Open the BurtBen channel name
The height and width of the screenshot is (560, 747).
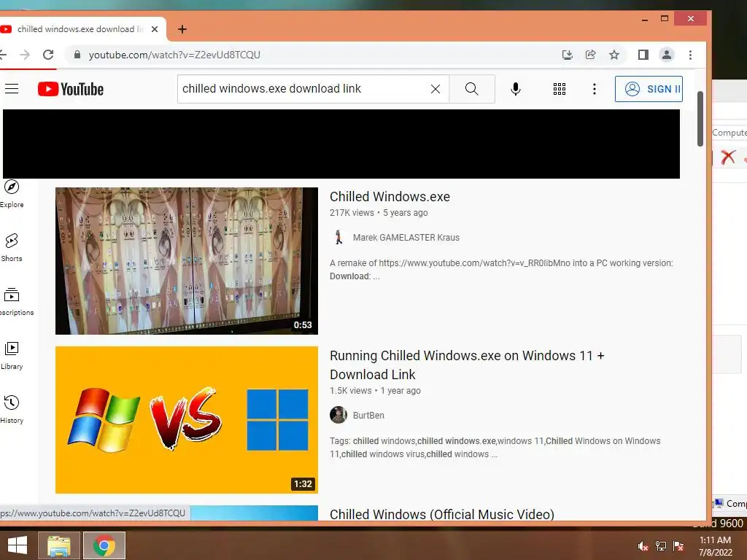coord(368,415)
